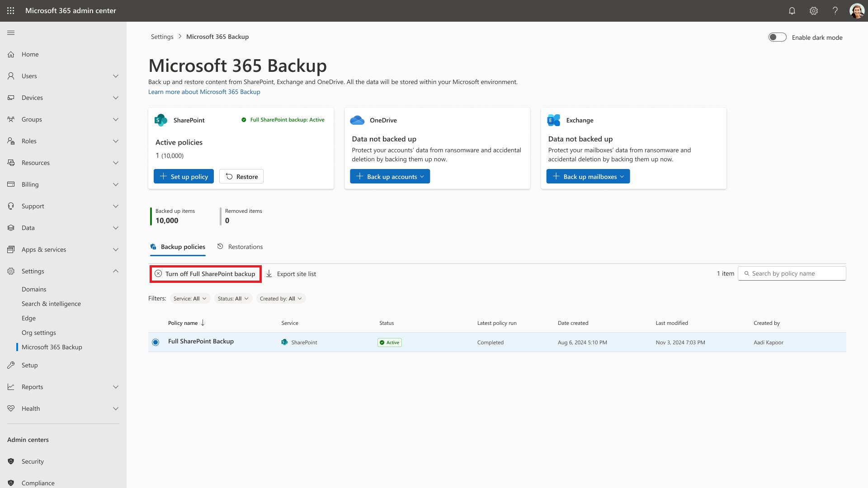Click the Last modified column header

click(672, 323)
